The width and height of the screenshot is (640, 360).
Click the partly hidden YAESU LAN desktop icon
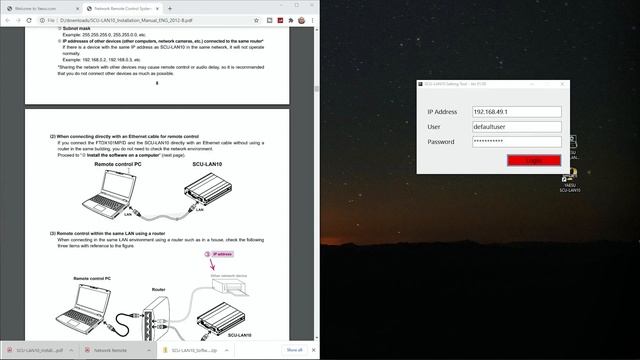point(573,148)
